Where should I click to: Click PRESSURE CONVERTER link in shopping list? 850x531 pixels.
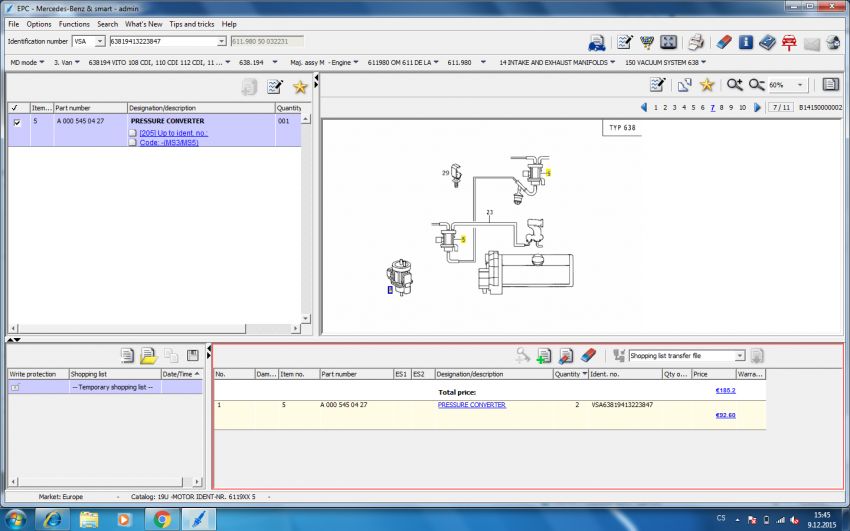click(472, 405)
